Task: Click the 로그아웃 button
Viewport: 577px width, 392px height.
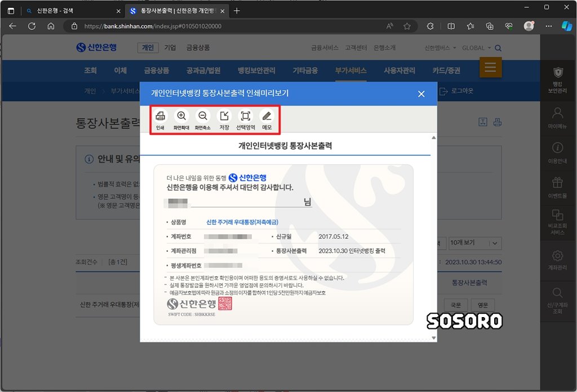Action: coord(456,91)
